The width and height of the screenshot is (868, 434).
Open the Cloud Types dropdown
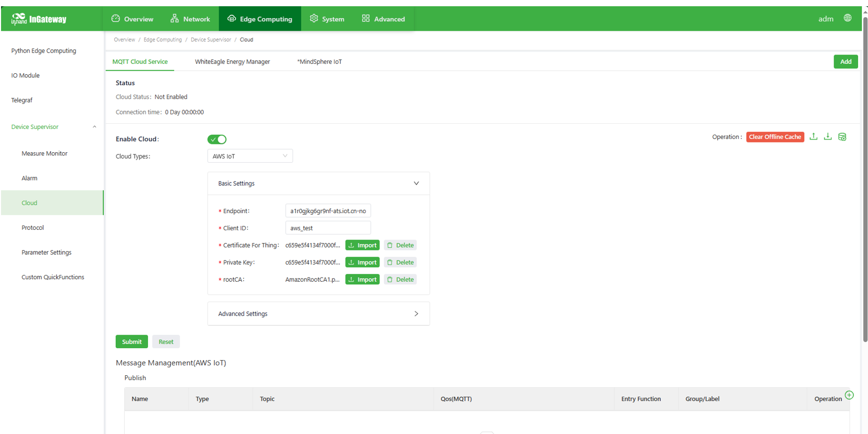pos(250,156)
